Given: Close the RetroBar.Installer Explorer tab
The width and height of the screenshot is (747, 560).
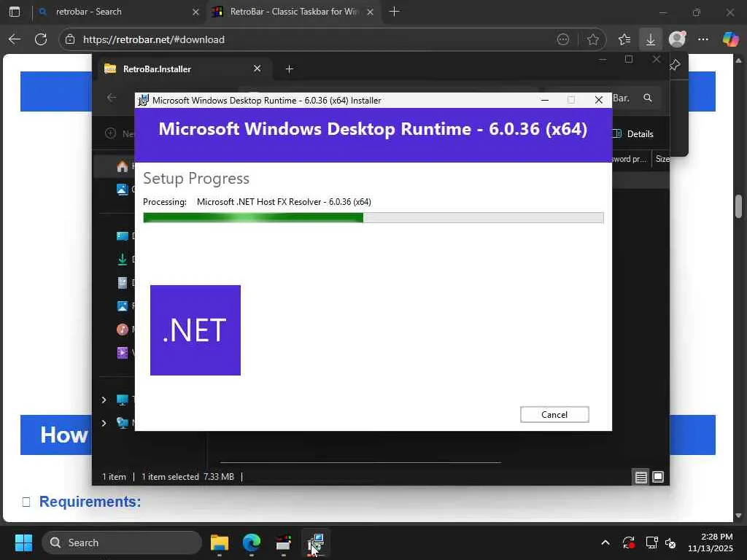Looking at the screenshot, I should 258,69.
